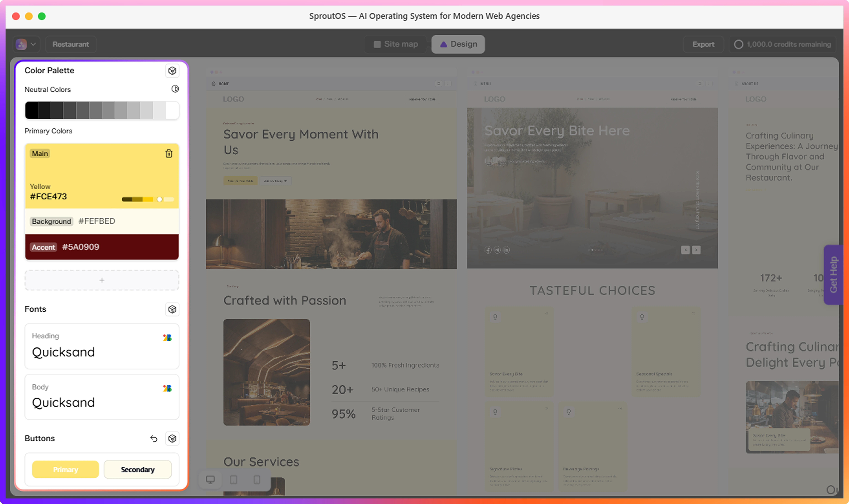This screenshot has width=849, height=504.
Task: Click LOGO in the Home page header
Action: [234, 99]
